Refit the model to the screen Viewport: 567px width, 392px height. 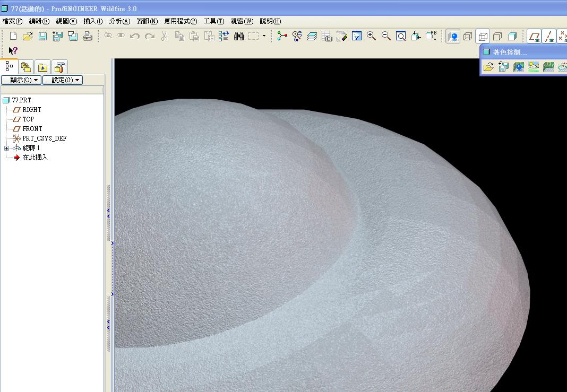click(x=401, y=36)
